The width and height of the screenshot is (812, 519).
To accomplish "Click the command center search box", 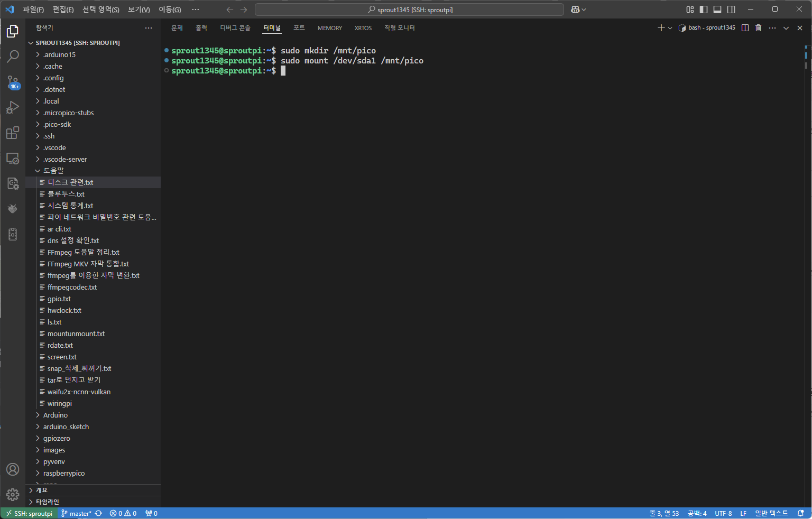I will click(x=409, y=10).
